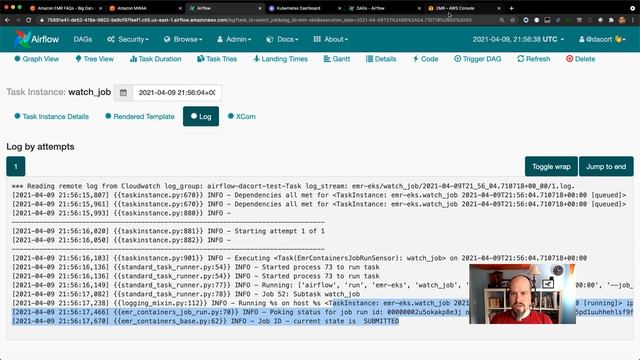The image size is (640, 360).
Task: Open the Gantt chart view
Action: pos(337,59)
